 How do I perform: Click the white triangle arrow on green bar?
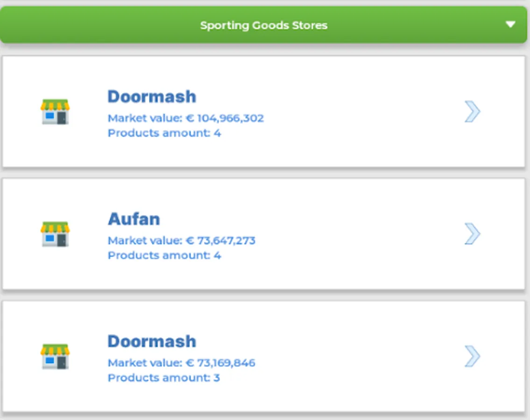click(510, 24)
